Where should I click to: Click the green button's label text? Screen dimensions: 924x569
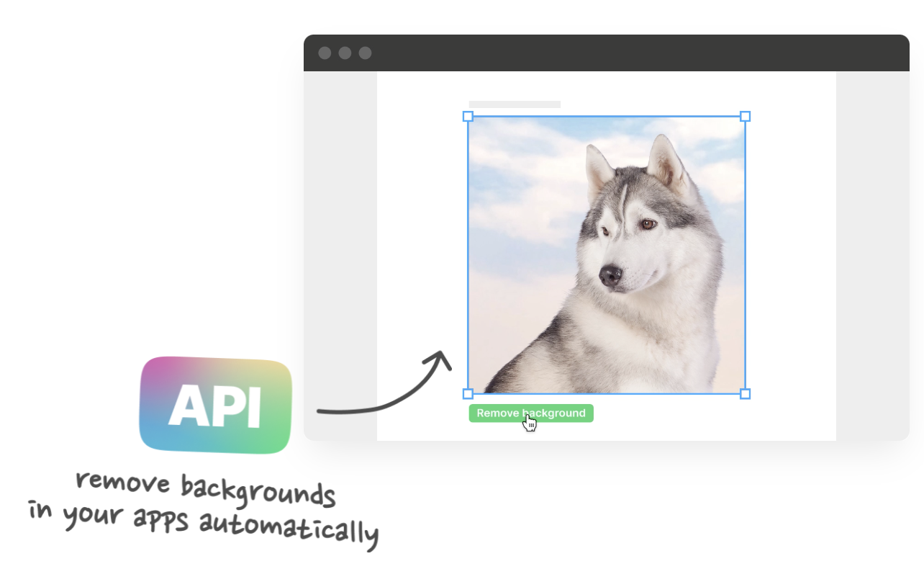click(x=530, y=413)
